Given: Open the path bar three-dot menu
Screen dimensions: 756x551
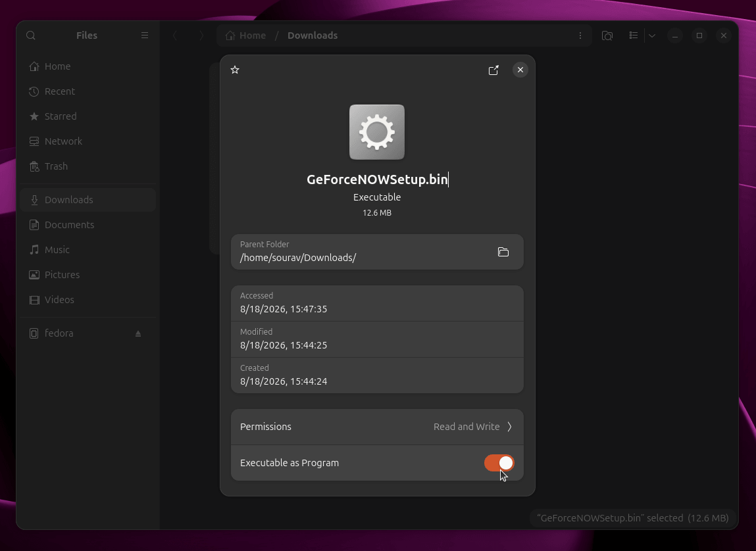Looking at the screenshot, I should click(580, 36).
